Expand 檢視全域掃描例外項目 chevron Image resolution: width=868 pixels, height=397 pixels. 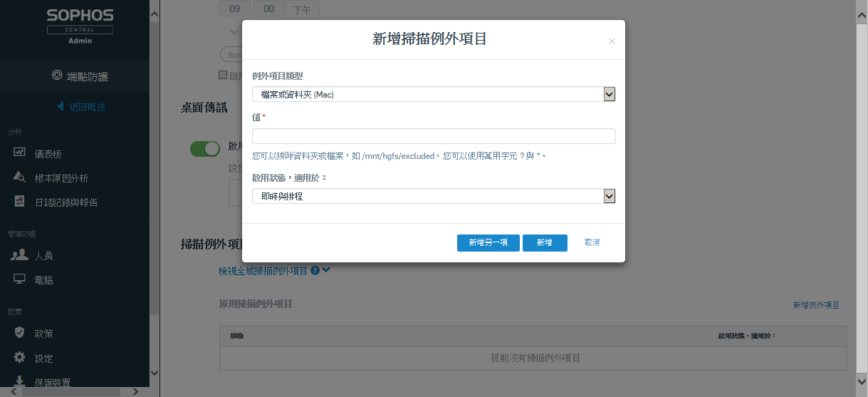pos(326,270)
